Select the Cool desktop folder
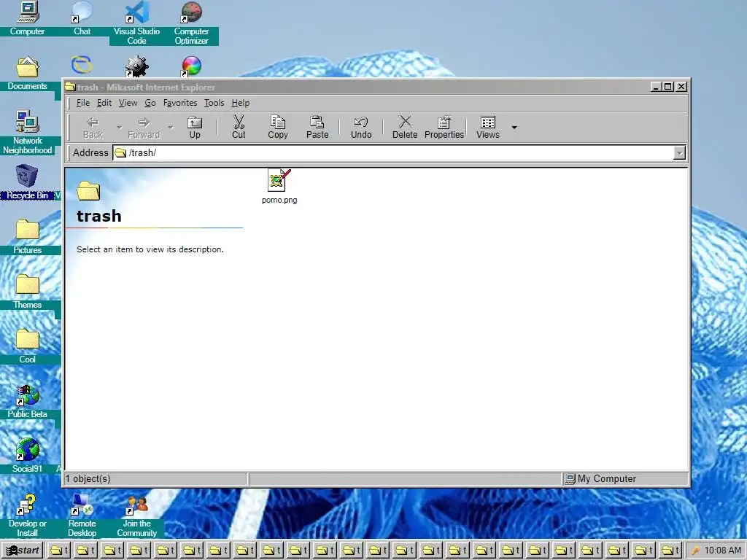The image size is (747, 560). (27, 346)
